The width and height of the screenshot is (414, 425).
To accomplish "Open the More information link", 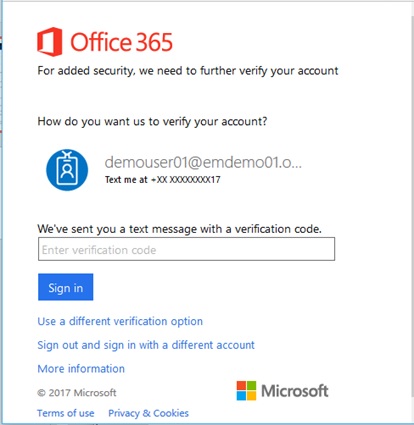I will 81,369.
